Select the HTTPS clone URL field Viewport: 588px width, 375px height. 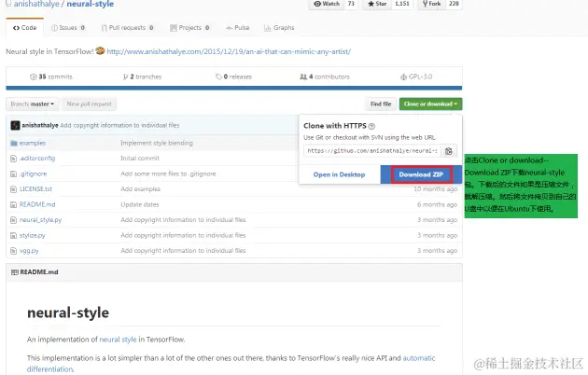[372, 151]
